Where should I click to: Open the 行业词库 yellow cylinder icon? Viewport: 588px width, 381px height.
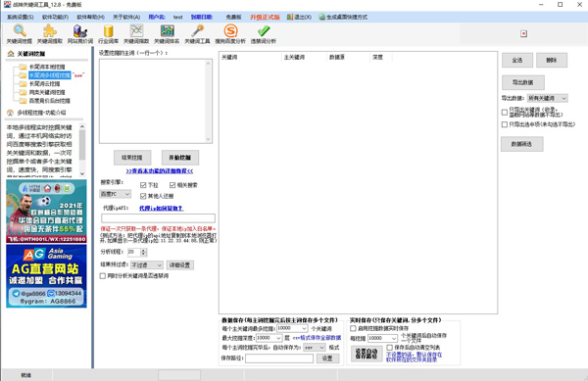coord(109,30)
